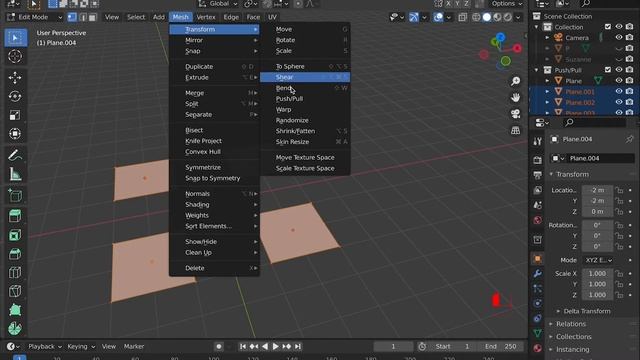
Task: Enable edge select mode
Action: click(x=83, y=17)
